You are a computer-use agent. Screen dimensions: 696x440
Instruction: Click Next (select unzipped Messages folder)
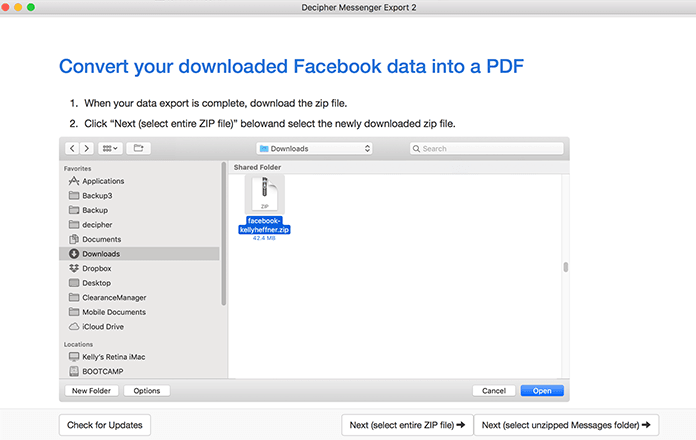point(566,425)
